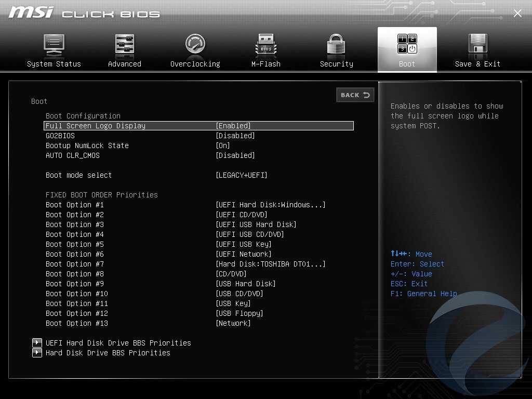
Task: Open the Overclocking gauge icon
Action: [x=195, y=45]
